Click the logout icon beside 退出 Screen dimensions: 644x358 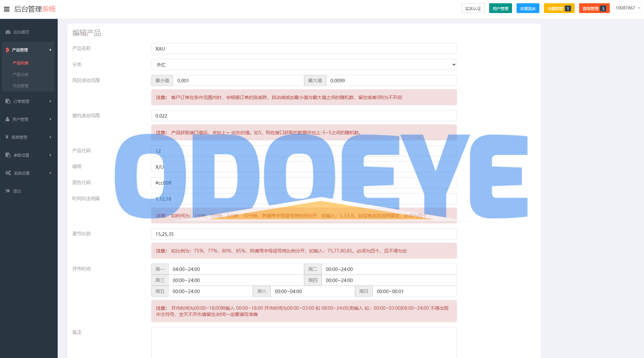click(8, 191)
